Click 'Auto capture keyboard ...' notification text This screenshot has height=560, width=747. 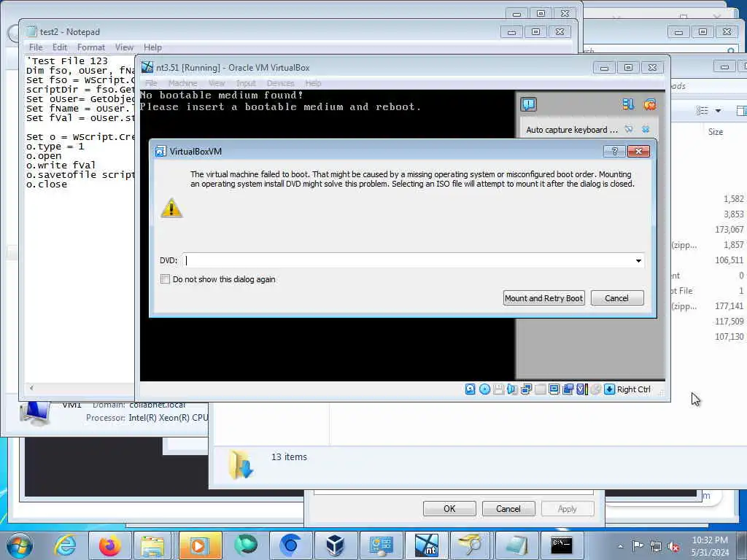(571, 130)
